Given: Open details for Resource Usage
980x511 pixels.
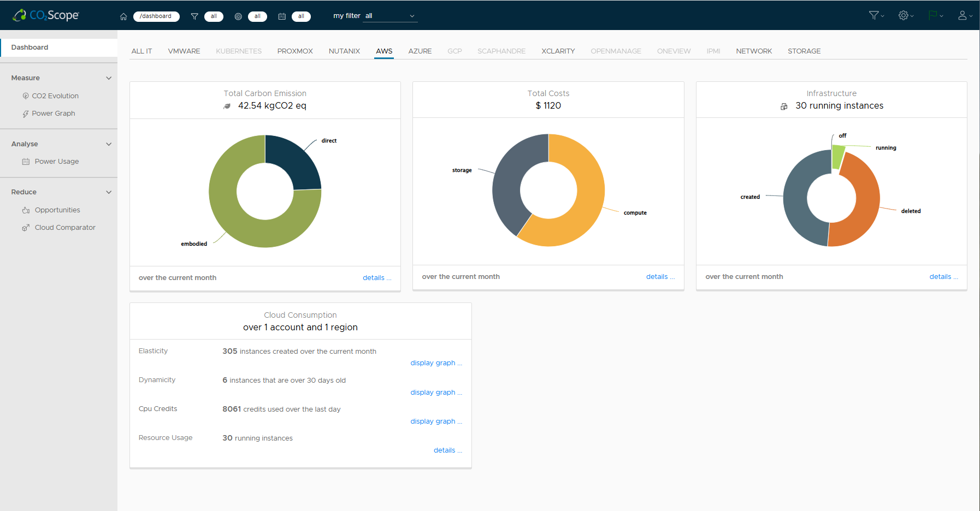Looking at the screenshot, I should 448,450.
